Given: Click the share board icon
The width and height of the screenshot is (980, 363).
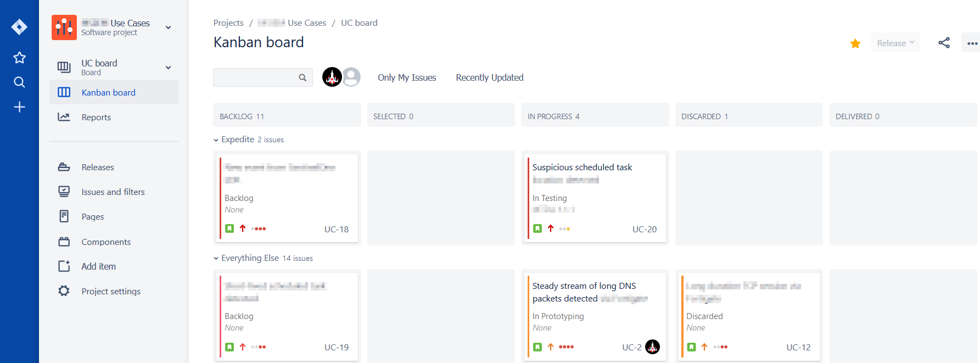Looking at the screenshot, I should tap(944, 43).
